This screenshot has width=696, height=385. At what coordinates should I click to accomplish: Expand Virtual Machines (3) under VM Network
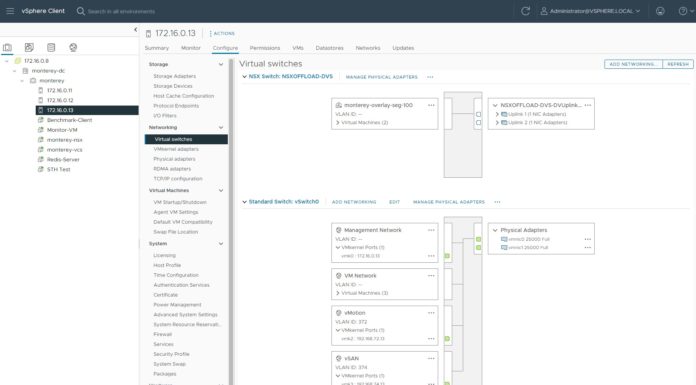[x=338, y=293]
